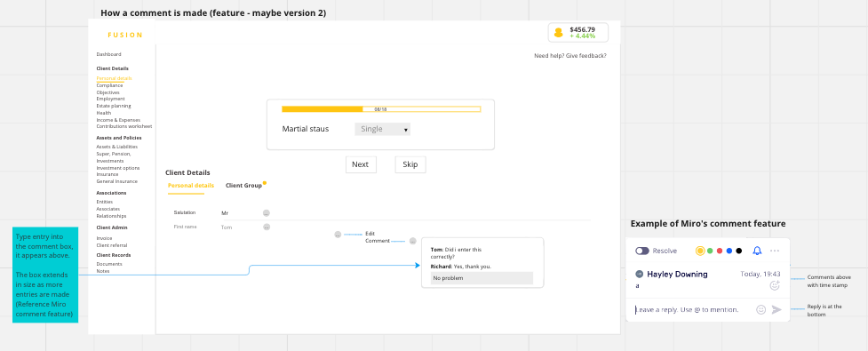The image size is (868, 351).
Task: Open Estate planning in the sidebar
Action: tap(114, 106)
